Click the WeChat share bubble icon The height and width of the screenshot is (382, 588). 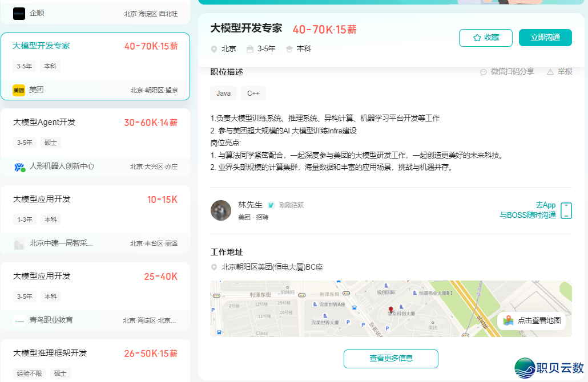(484, 72)
